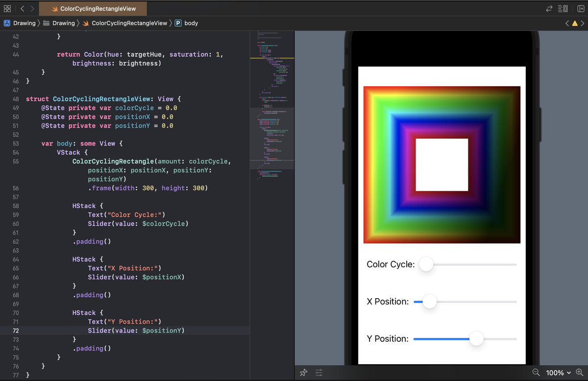Open Drawing project in jump bar
The height and width of the screenshot is (381, 588).
[x=20, y=23]
